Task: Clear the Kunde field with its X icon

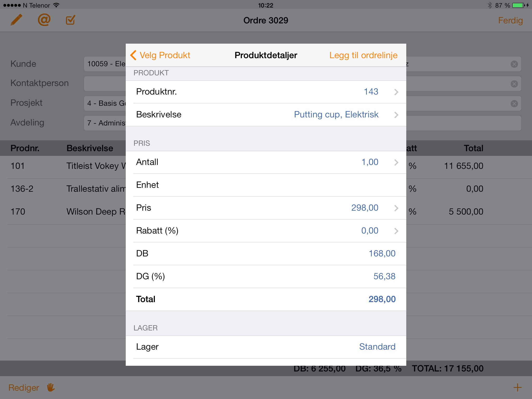Action: tap(514, 64)
